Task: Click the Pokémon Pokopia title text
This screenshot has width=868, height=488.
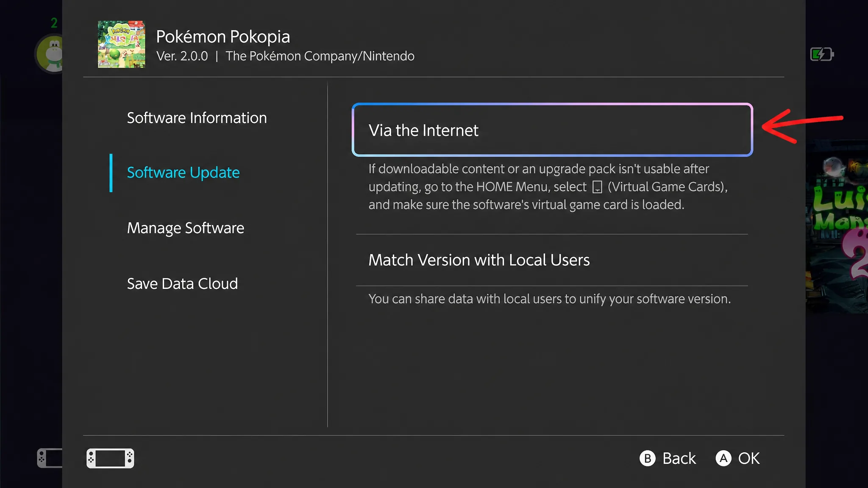Action: pos(223,37)
